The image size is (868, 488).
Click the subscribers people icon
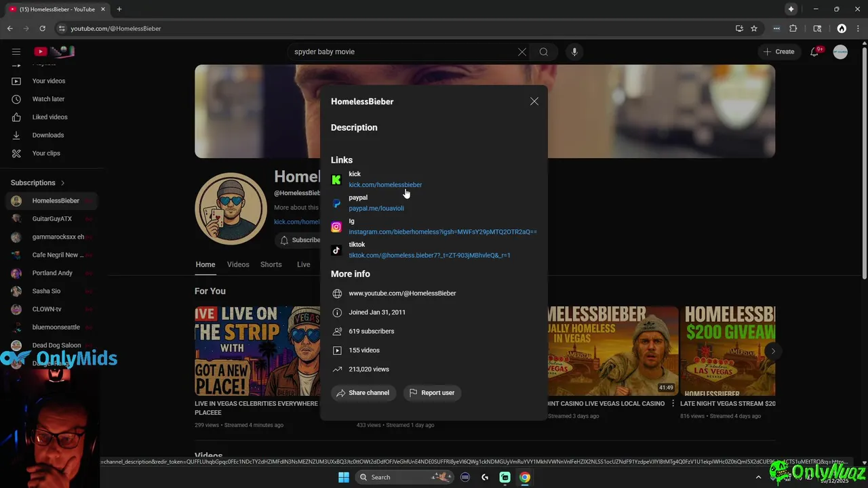tap(337, 331)
